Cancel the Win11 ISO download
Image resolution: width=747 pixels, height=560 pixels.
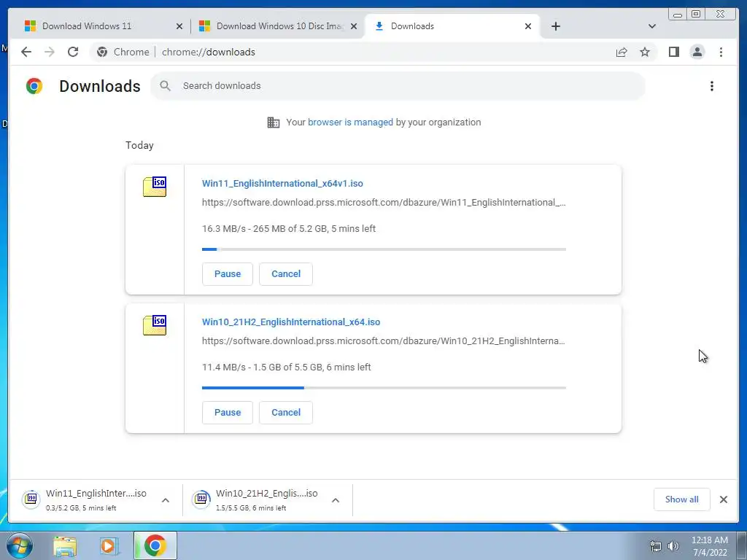(x=286, y=274)
